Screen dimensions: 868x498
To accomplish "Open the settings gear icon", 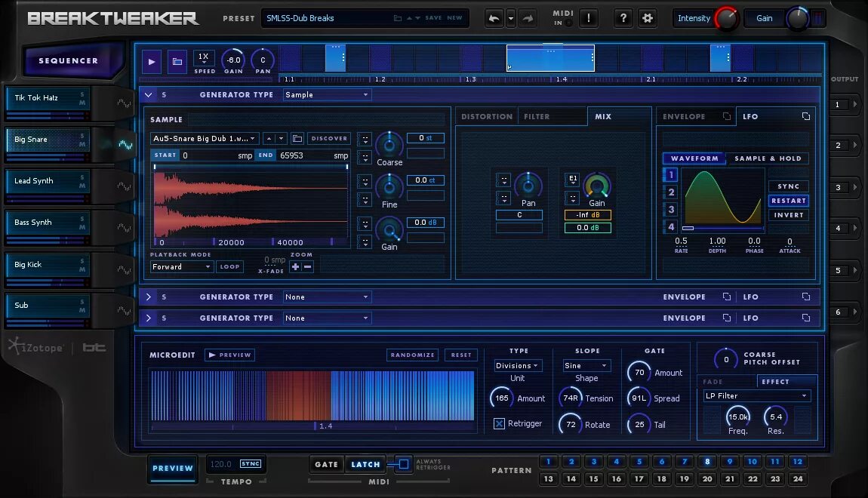I will [647, 18].
